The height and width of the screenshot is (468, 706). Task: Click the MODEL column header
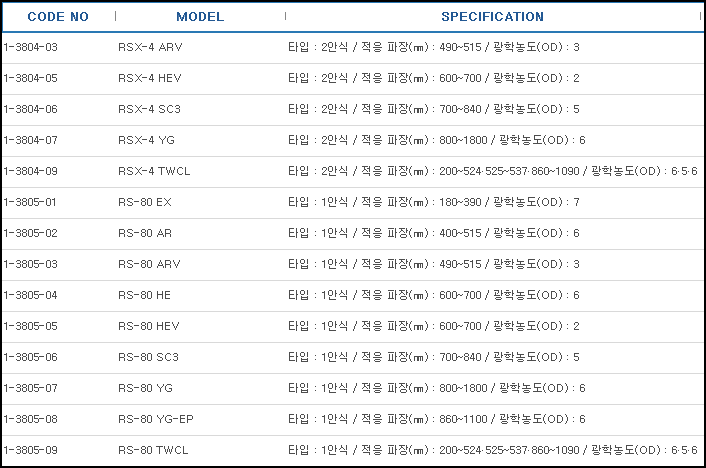pos(200,17)
